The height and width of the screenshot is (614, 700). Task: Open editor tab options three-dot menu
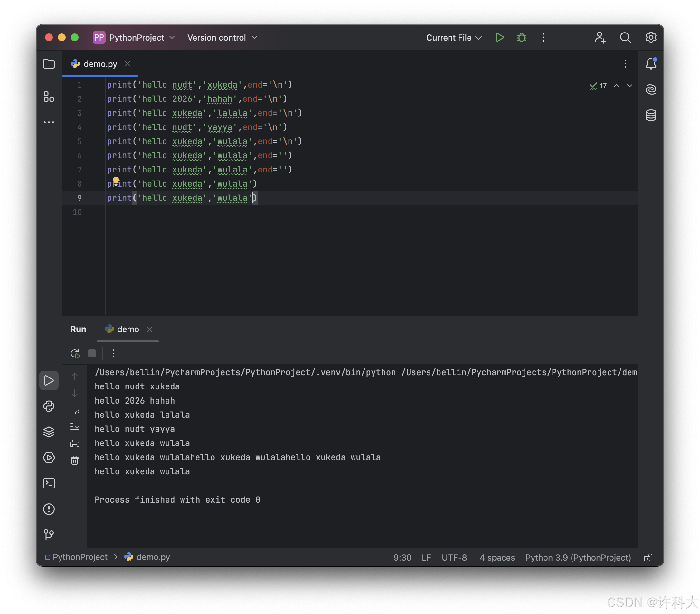tap(625, 64)
